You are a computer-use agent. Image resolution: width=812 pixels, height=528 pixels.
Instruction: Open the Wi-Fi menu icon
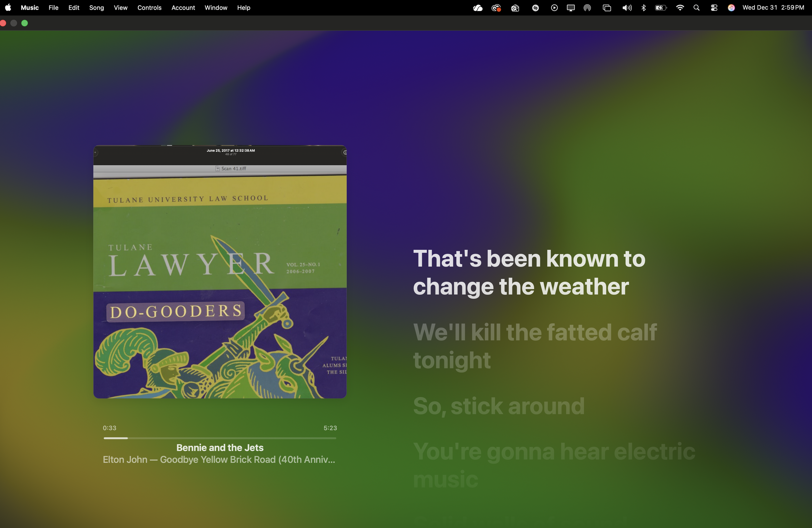click(679, 8)
